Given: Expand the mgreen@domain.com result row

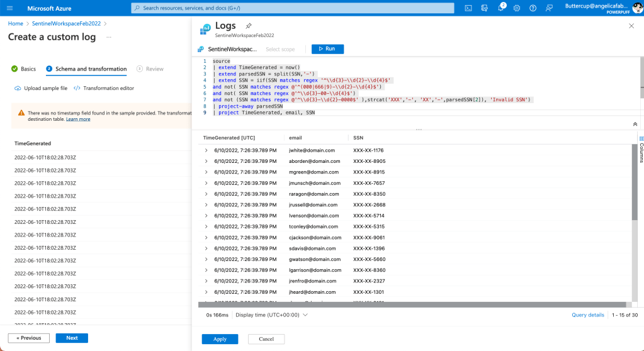Looking at the screenshot, I should coord(206,172).
